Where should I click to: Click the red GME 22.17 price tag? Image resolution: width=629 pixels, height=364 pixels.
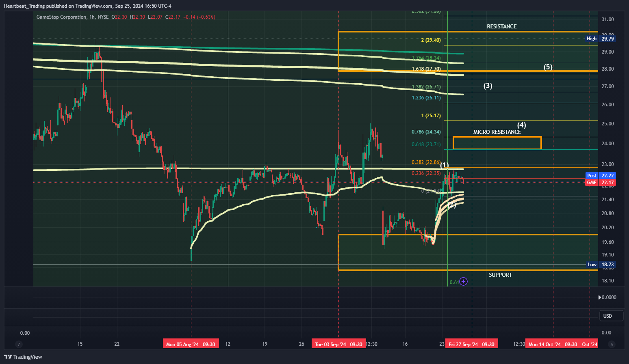pos(601,183)
